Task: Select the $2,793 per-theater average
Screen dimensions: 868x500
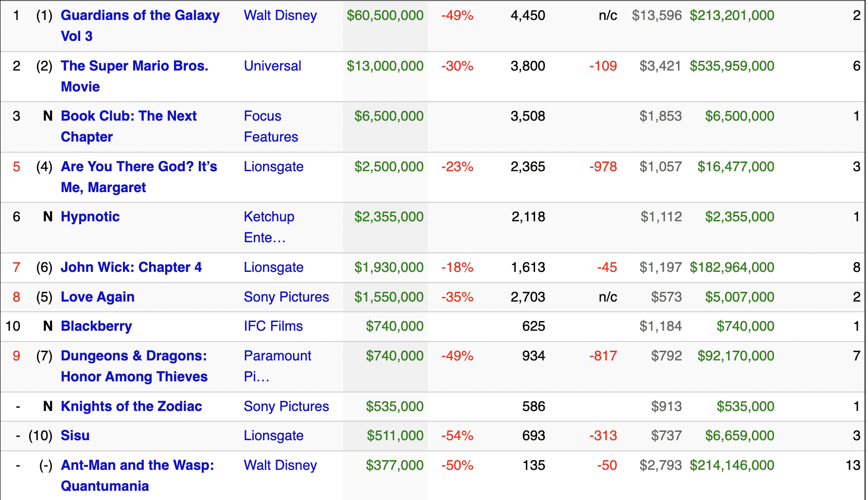Action: (x=660, y=465)
